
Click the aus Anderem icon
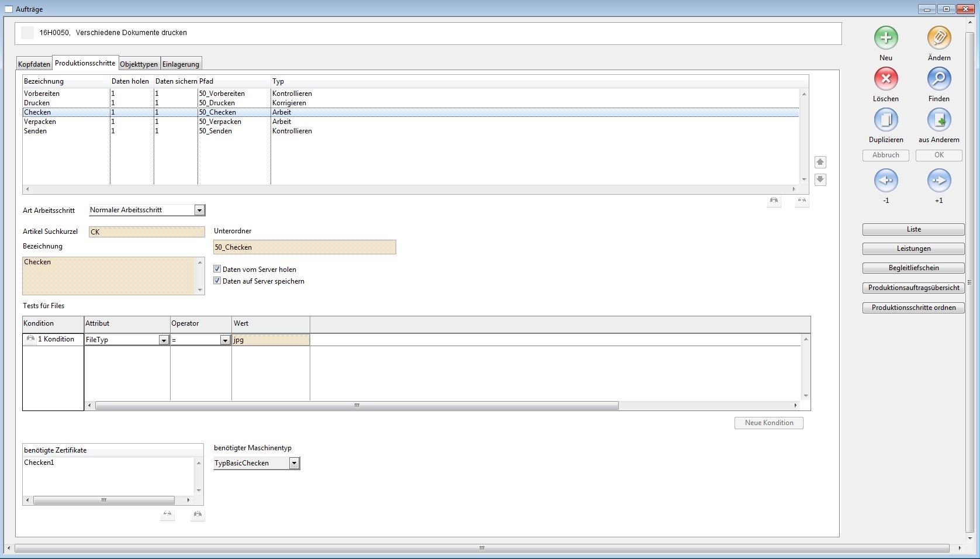pos(939,120)
